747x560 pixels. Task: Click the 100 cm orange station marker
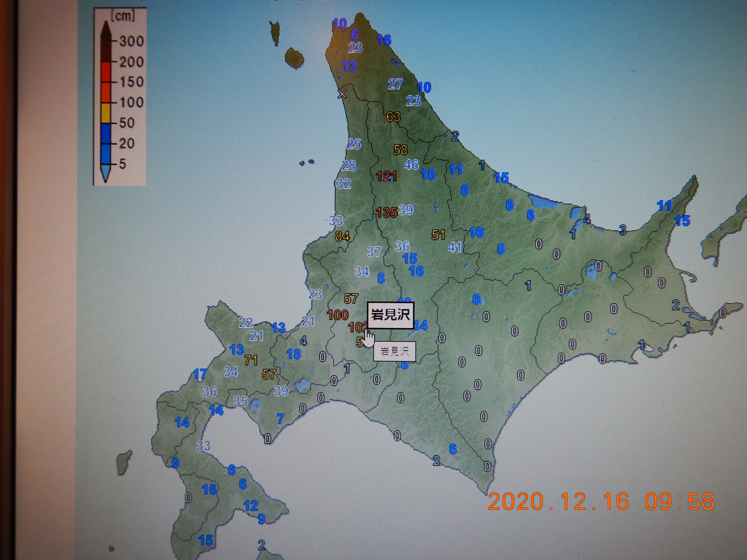pyautogui.click(x=338, y=315)
